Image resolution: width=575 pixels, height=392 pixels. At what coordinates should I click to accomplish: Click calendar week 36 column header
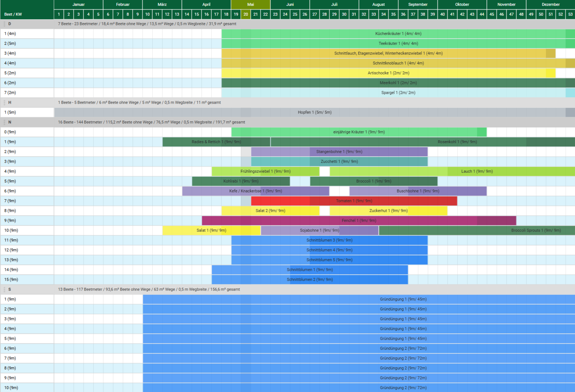tap(403, 14)
